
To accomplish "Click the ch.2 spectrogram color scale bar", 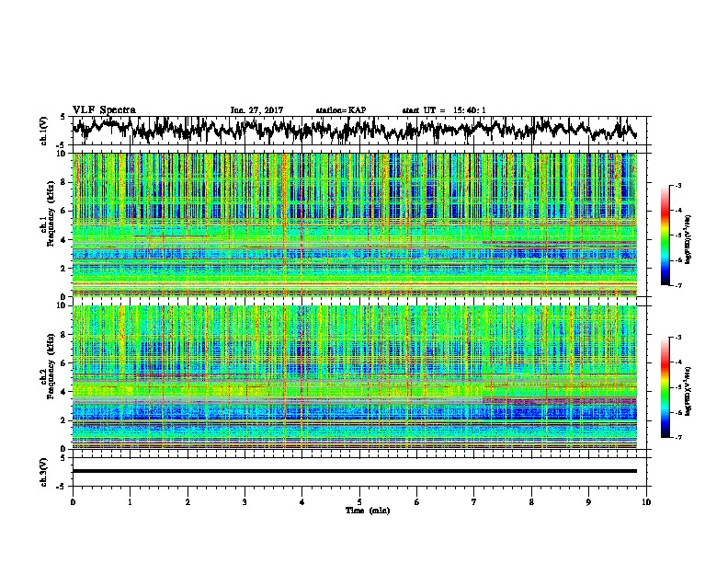I will tap(665, 387).
